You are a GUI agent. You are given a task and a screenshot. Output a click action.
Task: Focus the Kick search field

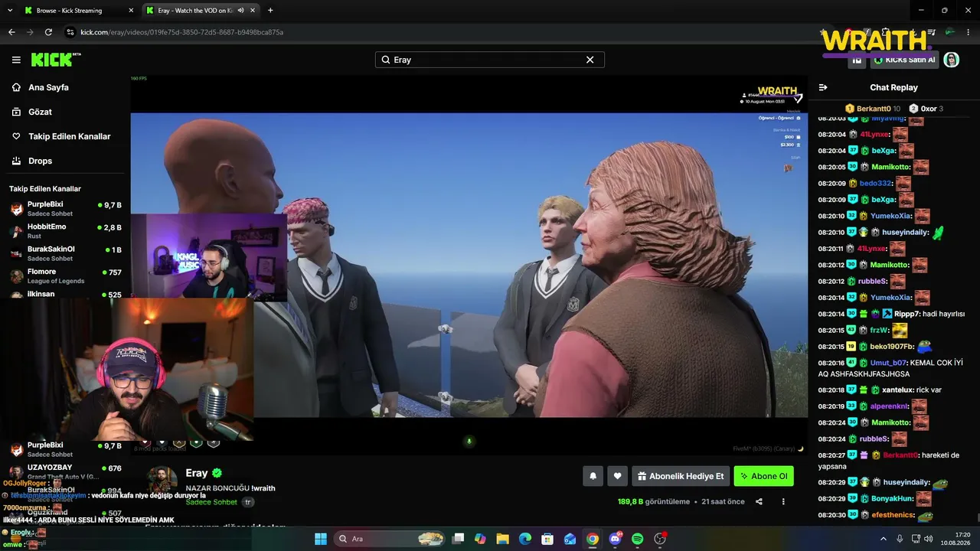click(x=489, y=60)
